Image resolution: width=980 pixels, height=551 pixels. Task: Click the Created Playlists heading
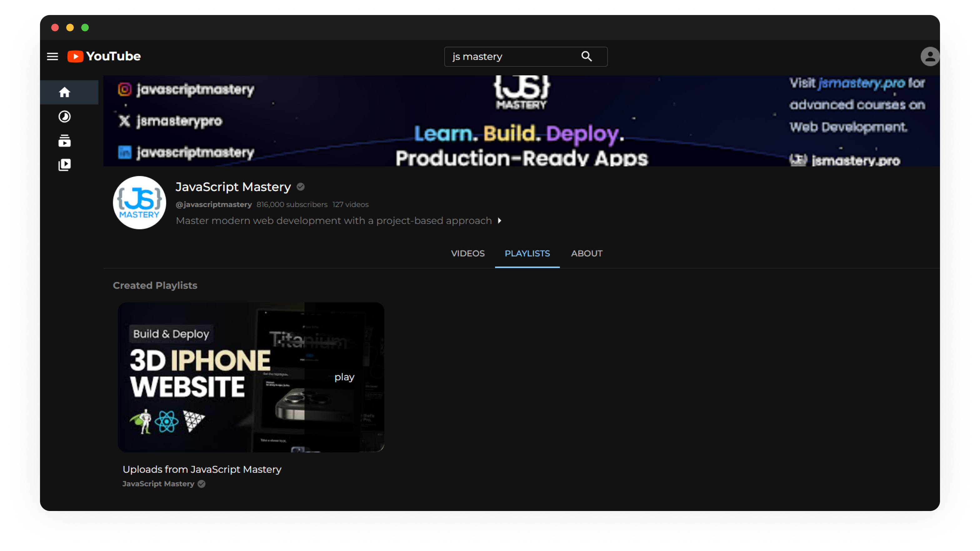155,286
